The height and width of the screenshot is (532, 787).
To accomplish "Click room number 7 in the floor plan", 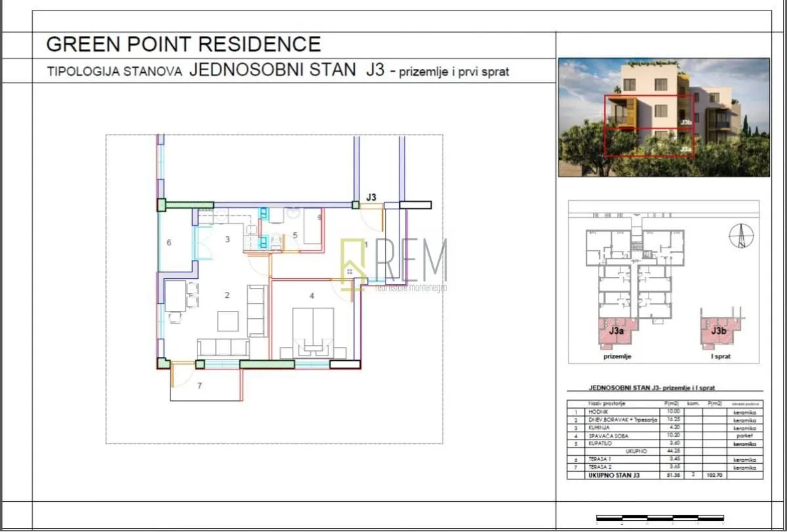I will point(200,386).
